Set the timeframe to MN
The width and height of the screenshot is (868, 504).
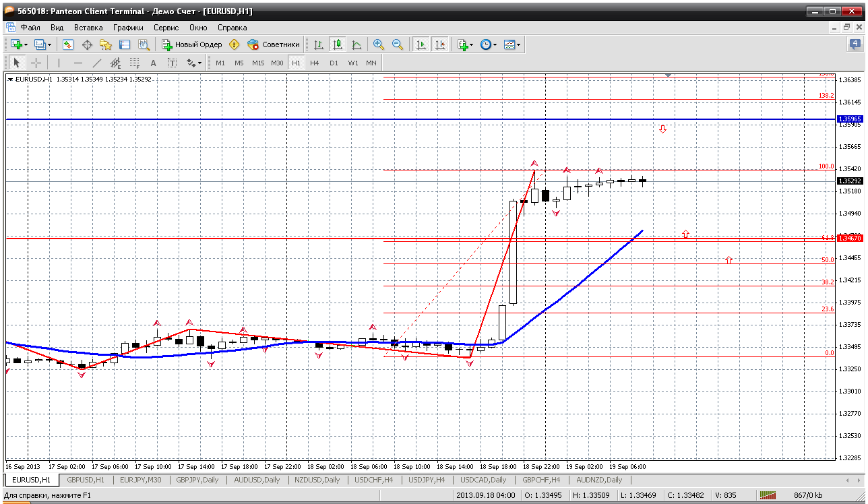tap(371, 63)
